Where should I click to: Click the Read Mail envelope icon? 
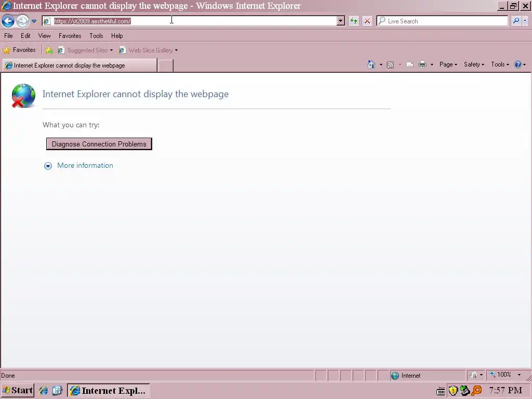[x=410, y=64]
